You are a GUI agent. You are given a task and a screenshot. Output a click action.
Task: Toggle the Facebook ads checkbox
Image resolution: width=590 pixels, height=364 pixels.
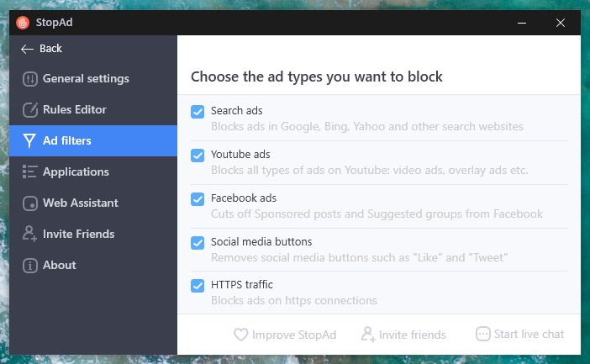point(198,199)
